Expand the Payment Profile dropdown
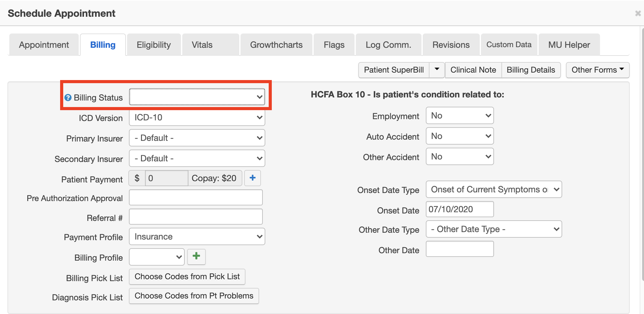This screenshot has width=644, height=314. [x=197, y=236]
